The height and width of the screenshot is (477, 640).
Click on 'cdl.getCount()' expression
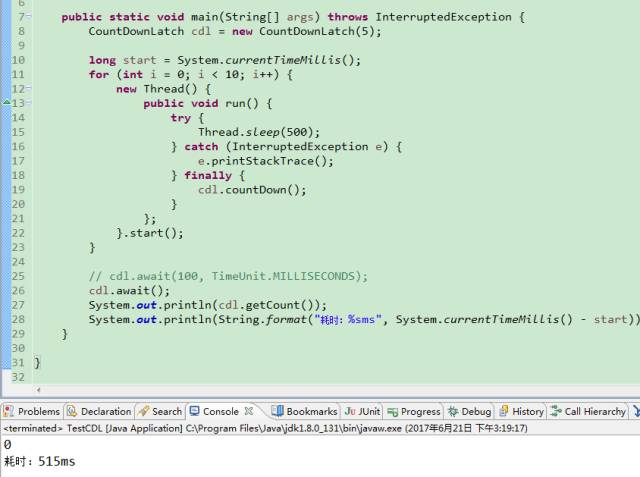[x=269, y=305]
